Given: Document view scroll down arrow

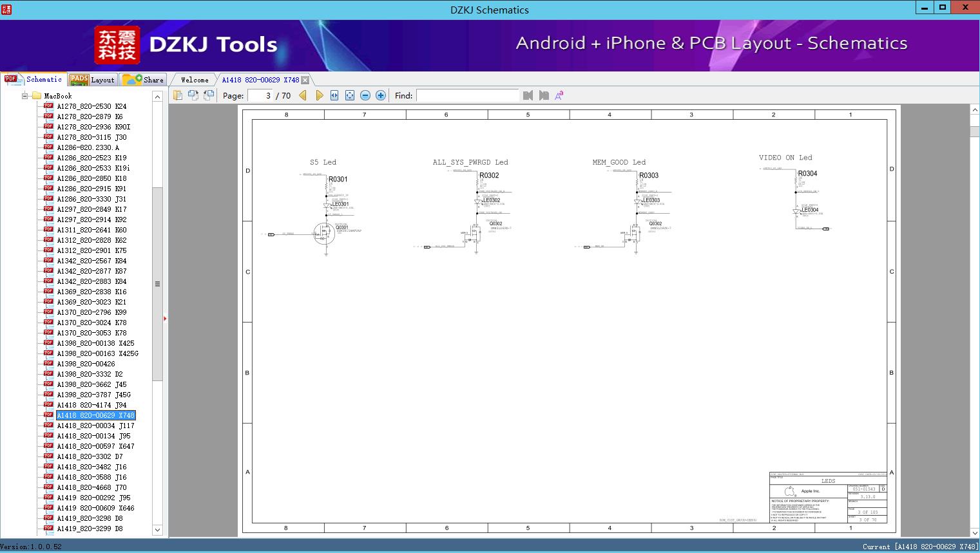Looking at the screenshot, I should 975,532.
